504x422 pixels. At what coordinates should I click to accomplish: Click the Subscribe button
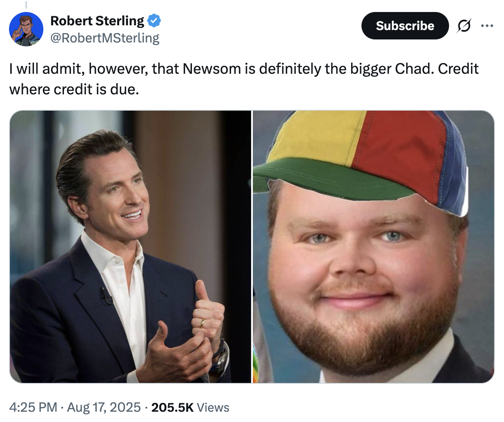point(405,26)
